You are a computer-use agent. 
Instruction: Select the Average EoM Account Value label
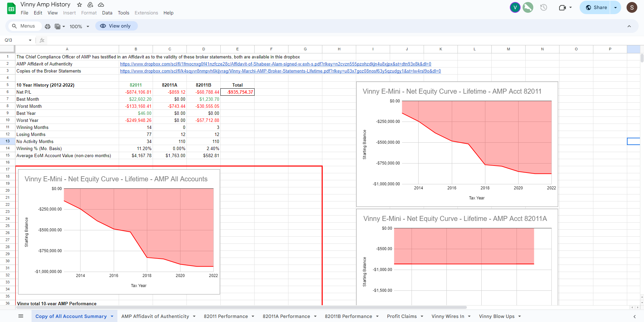pyautogui.click(x=64, y=155)
